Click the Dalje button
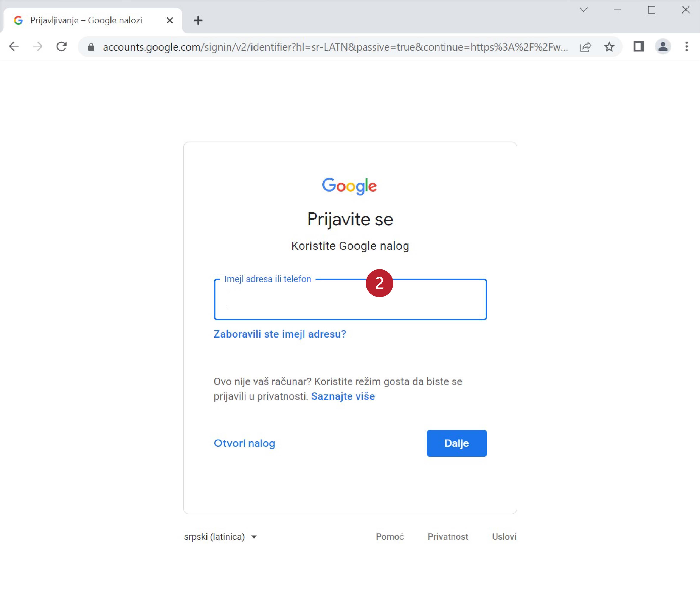Screen dimensions: 700x590 [x=456, y=443]
